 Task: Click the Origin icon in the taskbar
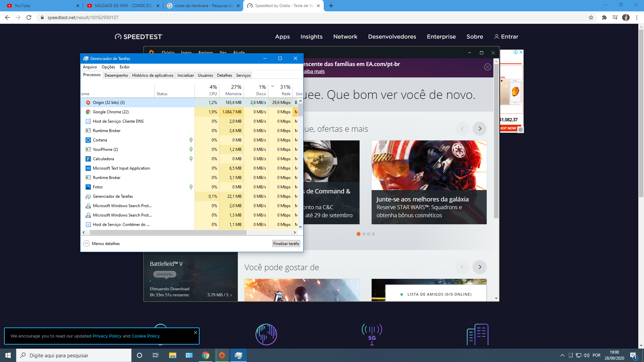(x=222, y=355)
